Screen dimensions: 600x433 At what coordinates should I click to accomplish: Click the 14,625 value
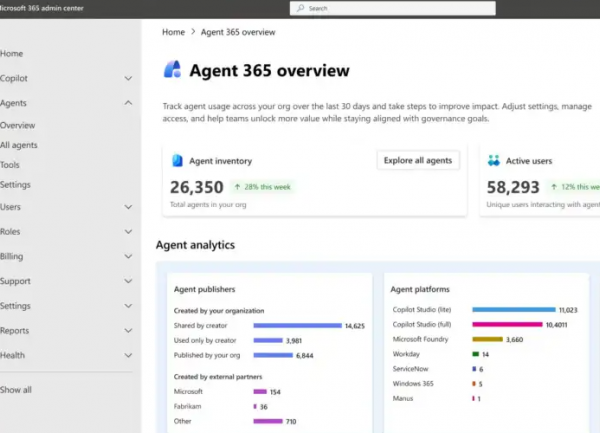(x=355, y=326)
